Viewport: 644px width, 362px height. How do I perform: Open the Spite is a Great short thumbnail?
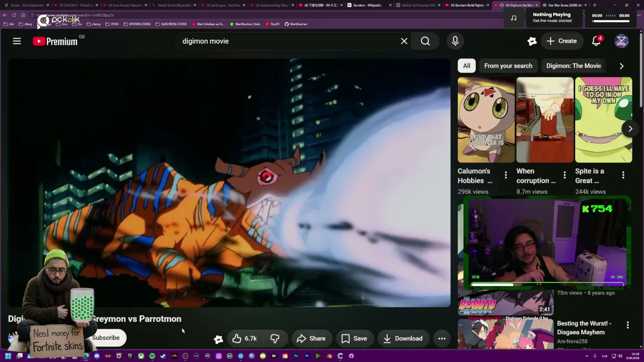(x=603, y=120)
